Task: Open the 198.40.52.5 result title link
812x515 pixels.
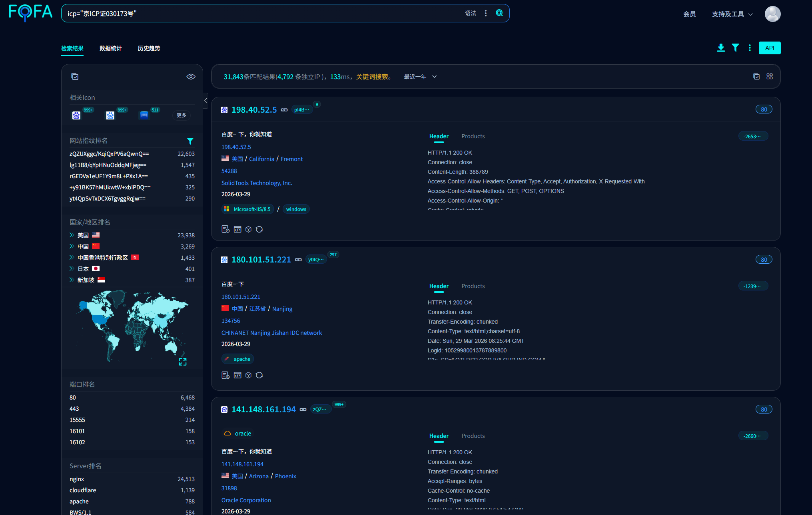Action: click(x=254, y=110)
